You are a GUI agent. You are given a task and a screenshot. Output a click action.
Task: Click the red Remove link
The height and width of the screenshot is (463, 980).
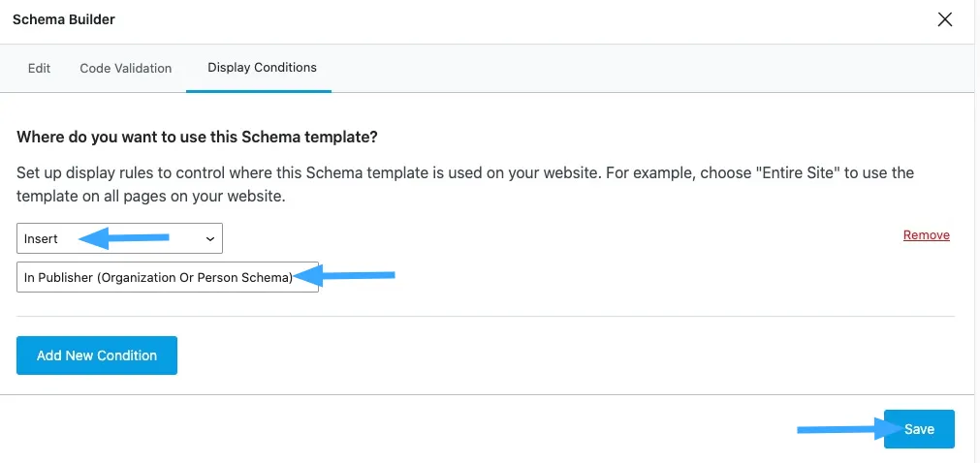click(926, 235)
